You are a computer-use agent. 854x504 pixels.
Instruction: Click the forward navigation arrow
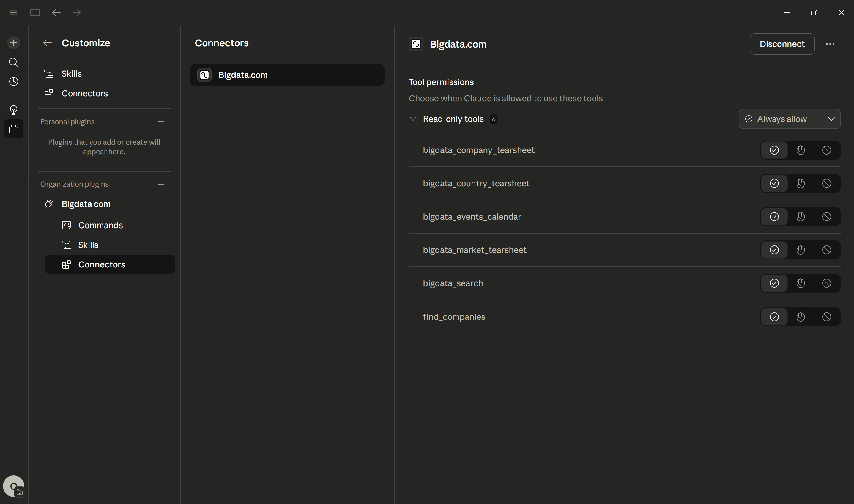77,12
